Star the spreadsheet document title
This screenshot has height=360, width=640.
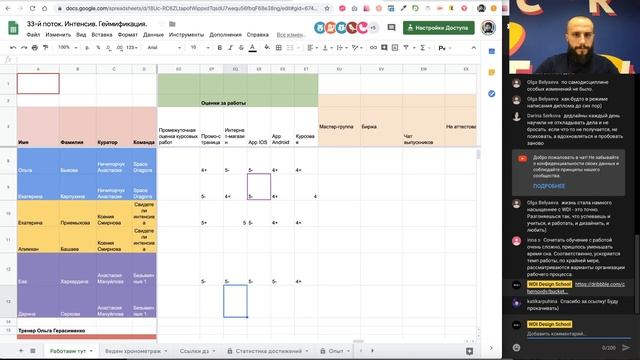(x=162, y=24)
